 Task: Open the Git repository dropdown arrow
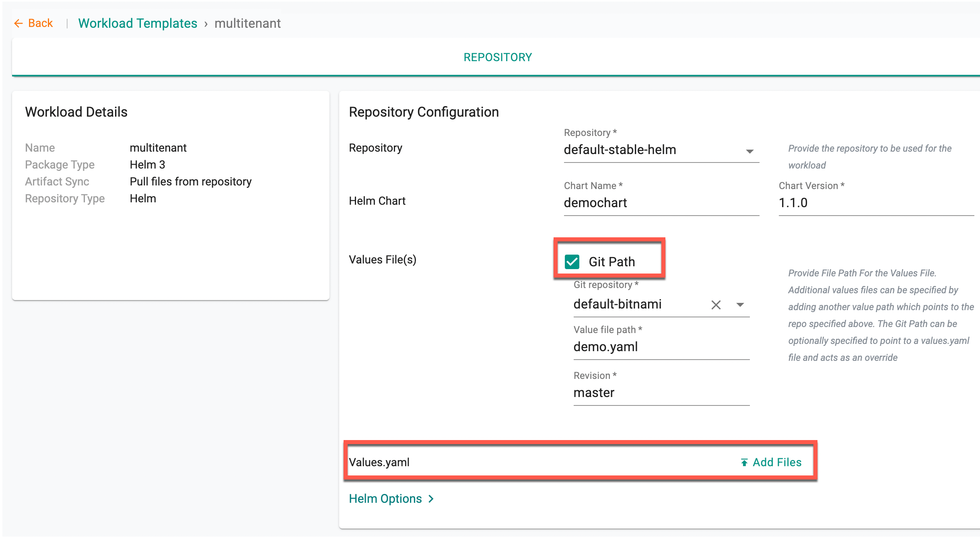[x=740, y=305]
